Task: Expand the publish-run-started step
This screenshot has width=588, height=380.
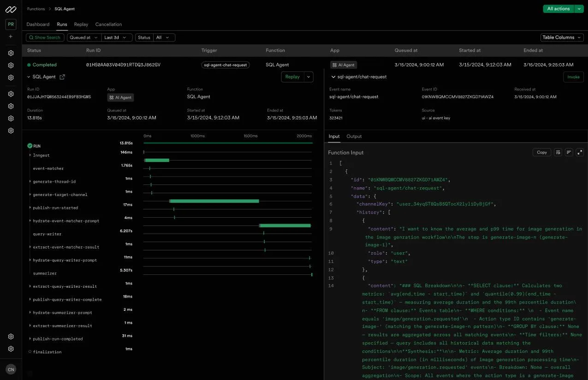Action: tap(30, 208)
